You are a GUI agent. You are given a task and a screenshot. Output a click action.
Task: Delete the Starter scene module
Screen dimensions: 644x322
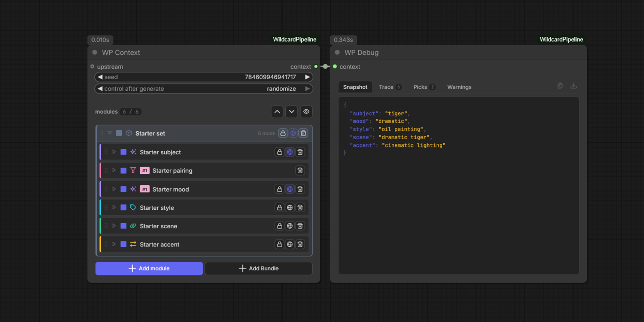click(x=300, y=226)
